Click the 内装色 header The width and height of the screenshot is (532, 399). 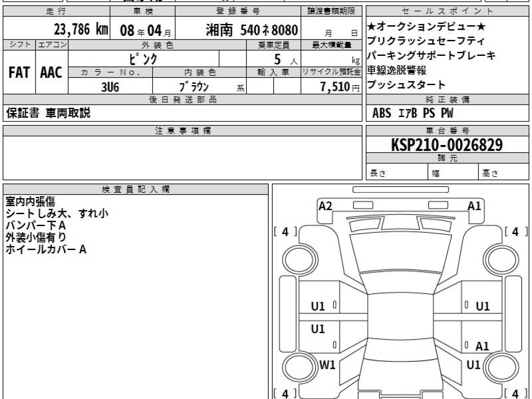(x=199, y=72)
